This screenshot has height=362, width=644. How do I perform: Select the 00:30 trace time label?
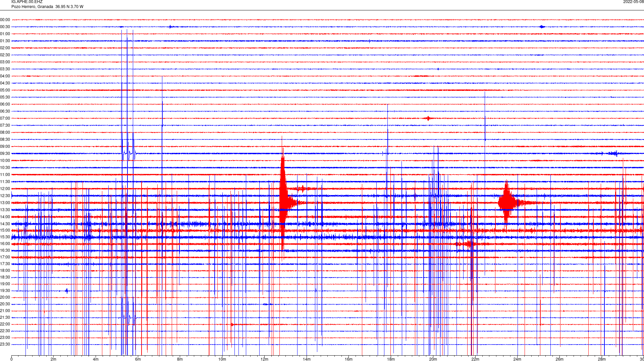5,27
